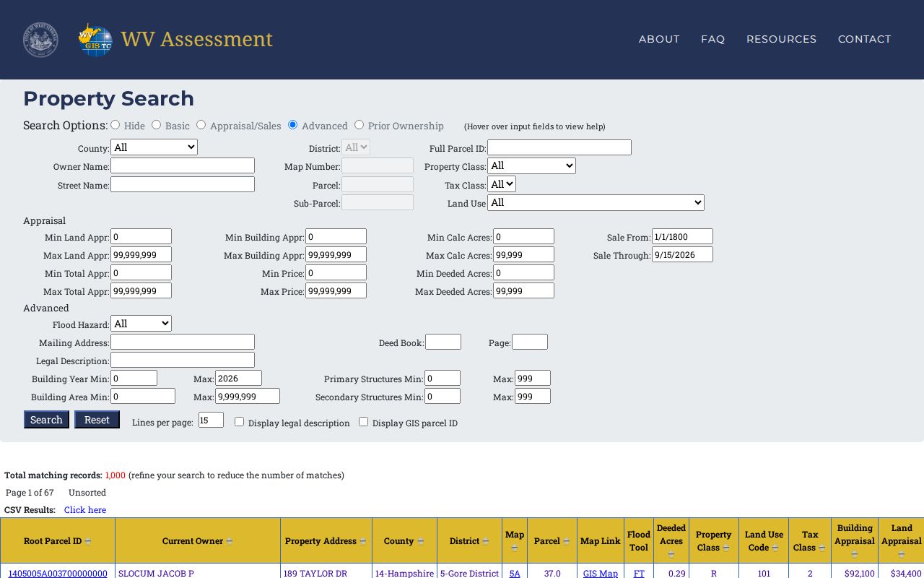The image size is (924, 578).
Task: Click the Owner Name input field
Action: [x=183, y=166]
